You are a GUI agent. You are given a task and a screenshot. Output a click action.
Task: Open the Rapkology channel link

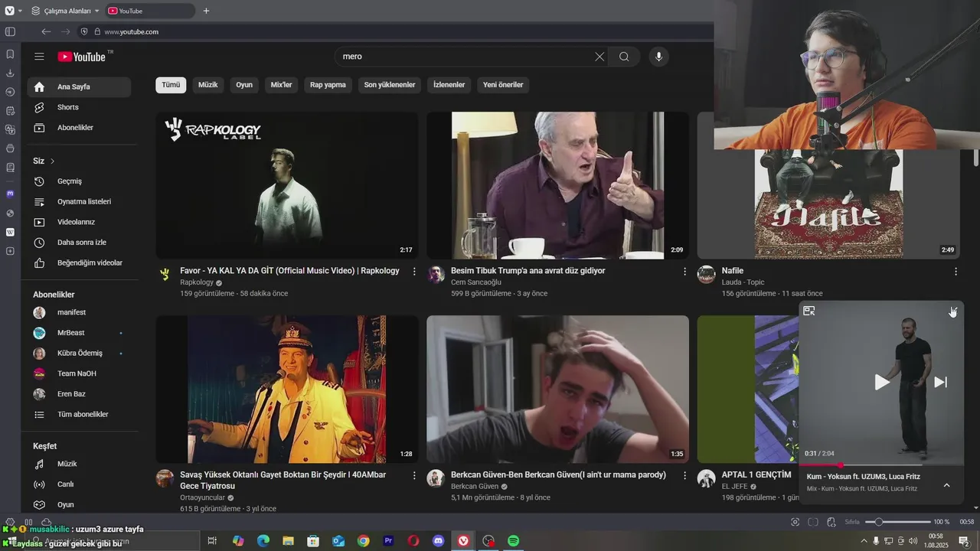tap(197, 282)
